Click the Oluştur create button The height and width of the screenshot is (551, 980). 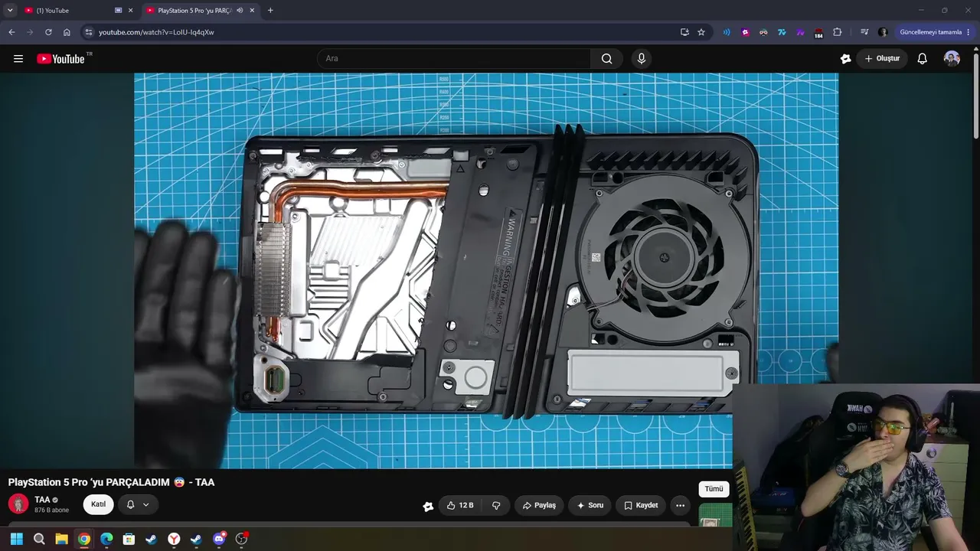[882, 59]
